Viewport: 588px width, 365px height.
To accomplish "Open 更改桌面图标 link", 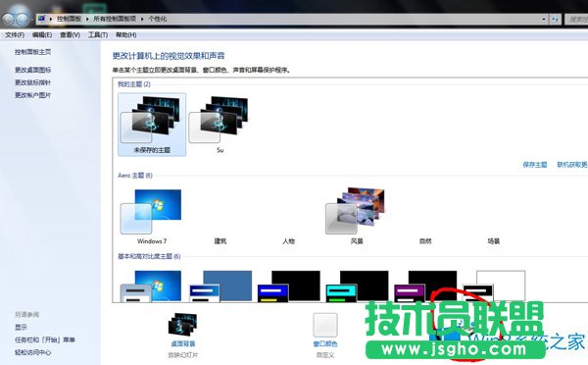I will pyautogui.click(x=32, y=70).
